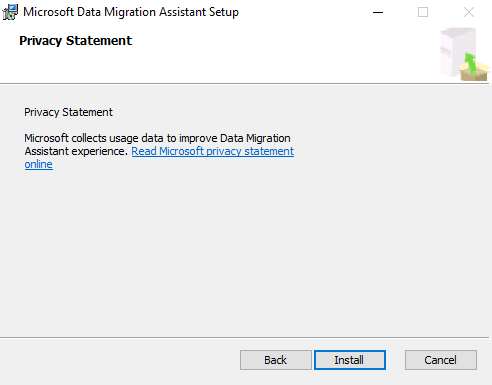Click the bold Privacy Statement heading
Screen dimensions: 492x385
(76, 41)
